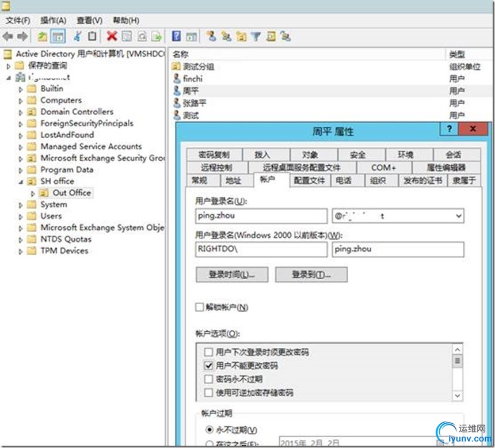This screenshot has width=495, height=448.
Task: Click the 登录时间(L)... button
Action: pos(232,275)
